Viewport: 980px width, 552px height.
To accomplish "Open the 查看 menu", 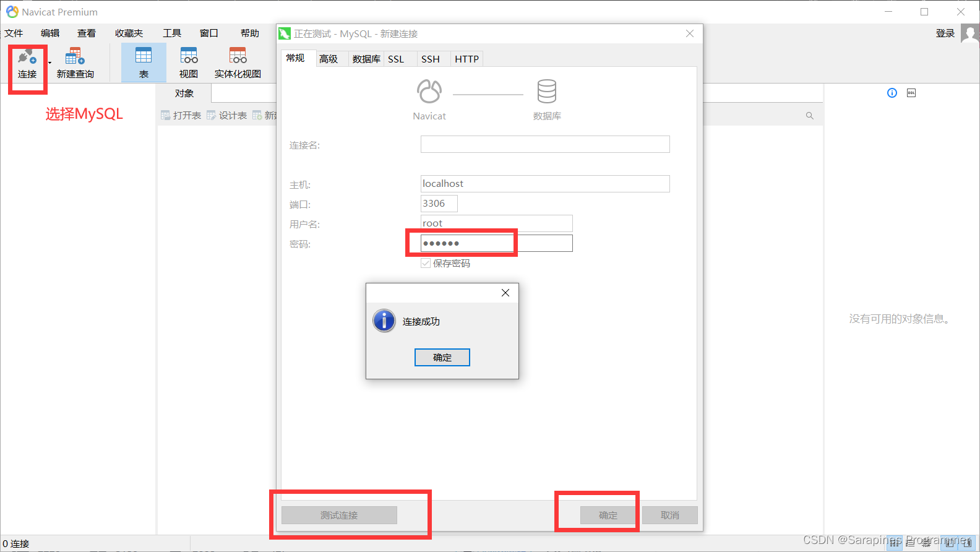I will click(87, 33).
